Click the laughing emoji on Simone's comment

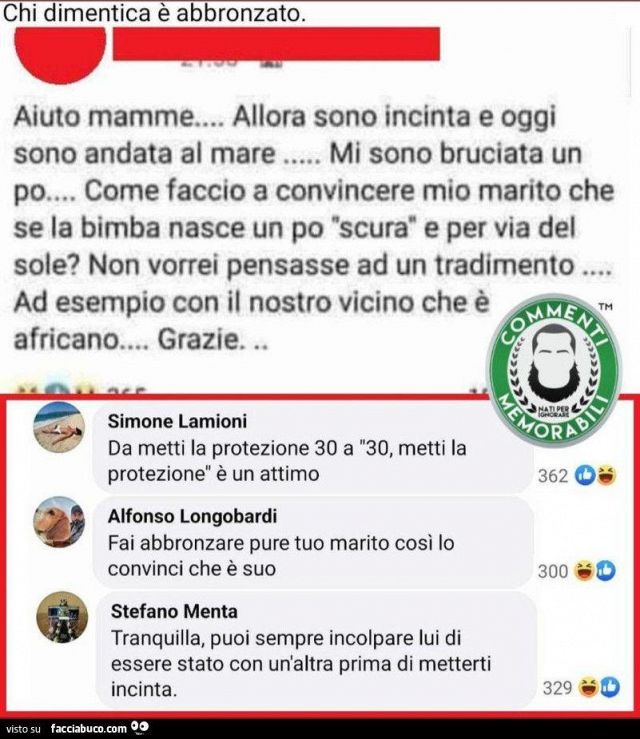tap(607, 476)
